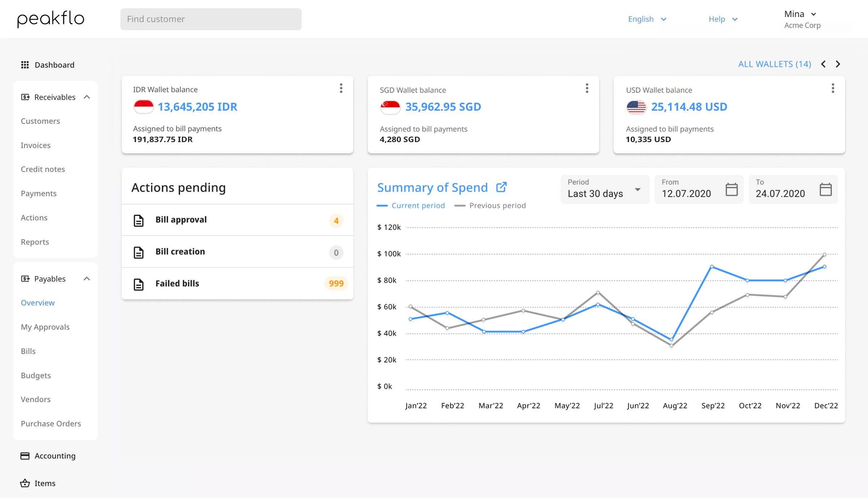Image resolution: width=868 pixels, height=498 pixels.
Task: Select the Vendors menu item
Action: 35,399
